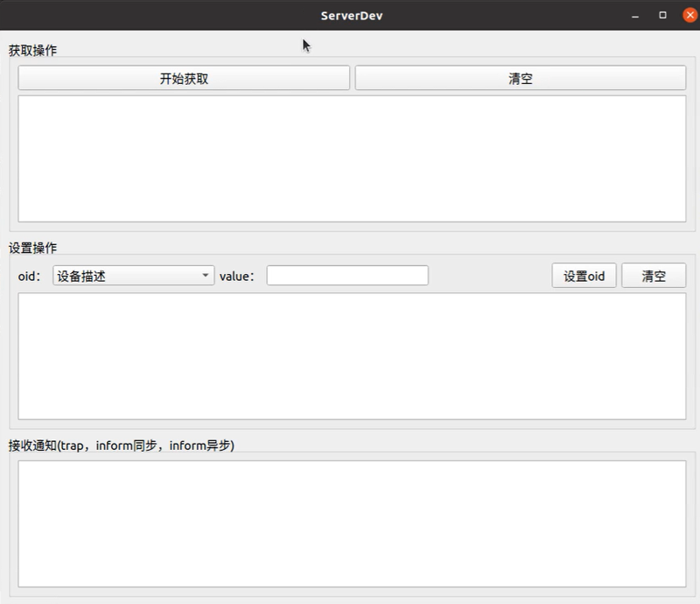Click the 开始获取 button
Screen dimensions: 700x604
pyautogui.click(x=184, y=78)
